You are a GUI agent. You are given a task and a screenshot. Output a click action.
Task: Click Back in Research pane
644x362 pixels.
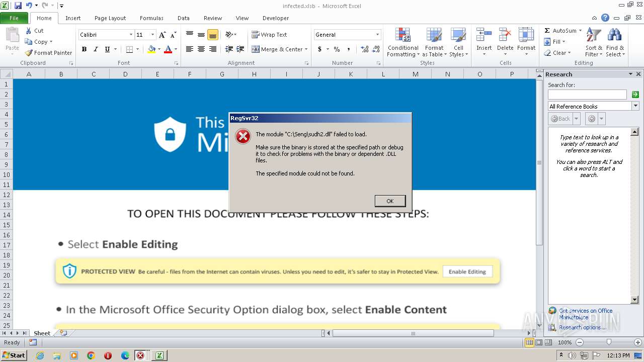point(560,119)
